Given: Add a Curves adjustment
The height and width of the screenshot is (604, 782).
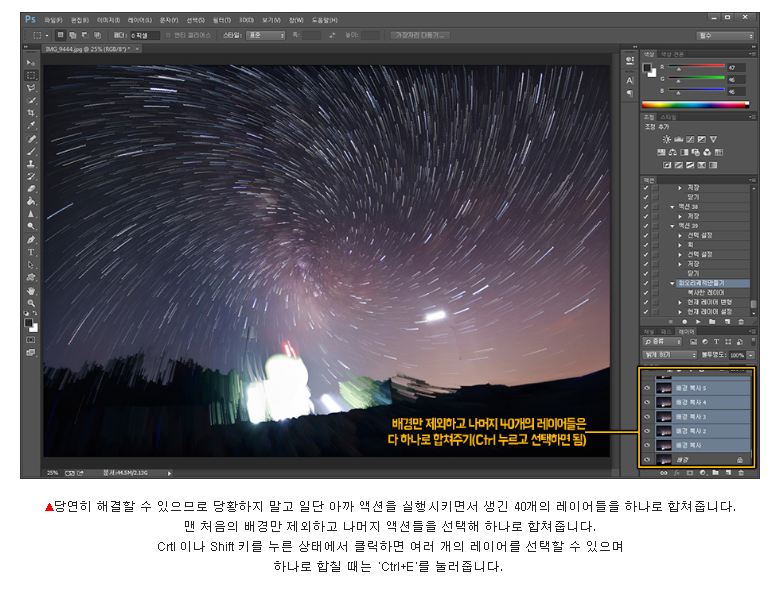Looking at the screenshot, I should click(690, 139).
